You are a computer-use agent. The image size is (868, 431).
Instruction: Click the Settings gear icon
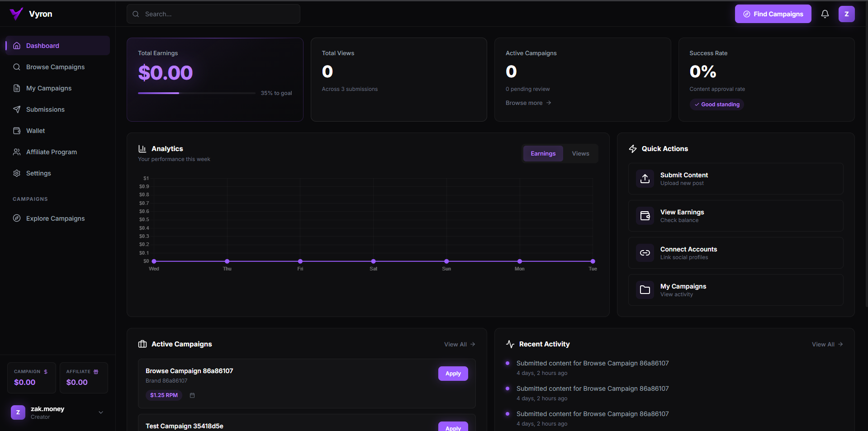point(17,173)
